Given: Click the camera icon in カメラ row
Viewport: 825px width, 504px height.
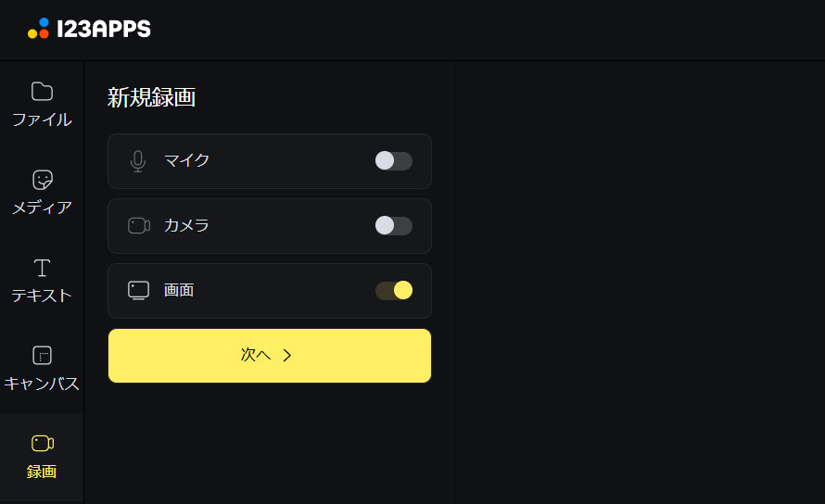Looking at the screenshot, I should [138, 225].
